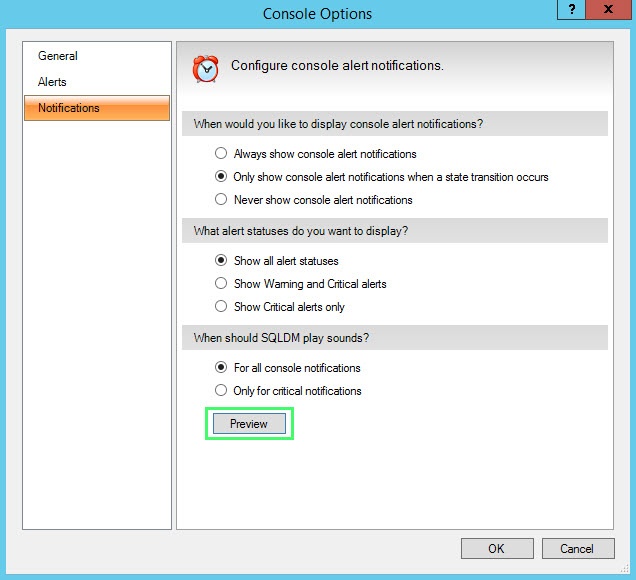
Task: Select Only show notifications on state transition
Action: pyautogui.click(x=221, y=177)
